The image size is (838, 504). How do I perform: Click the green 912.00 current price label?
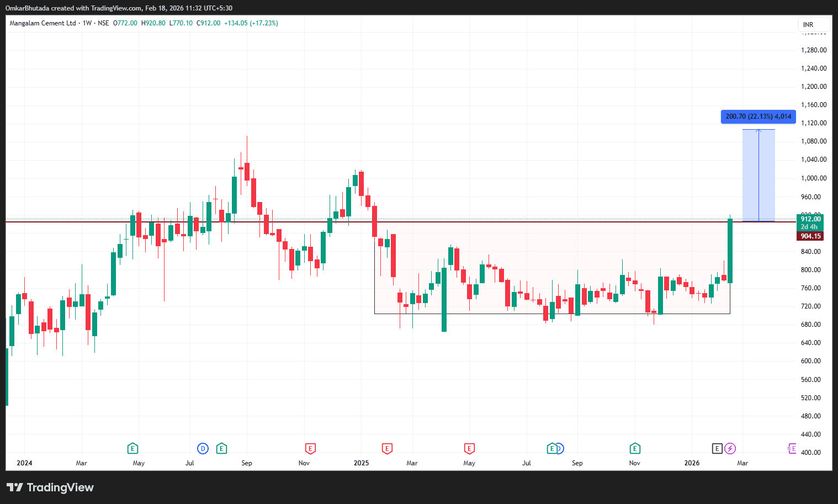click(811, 219)
